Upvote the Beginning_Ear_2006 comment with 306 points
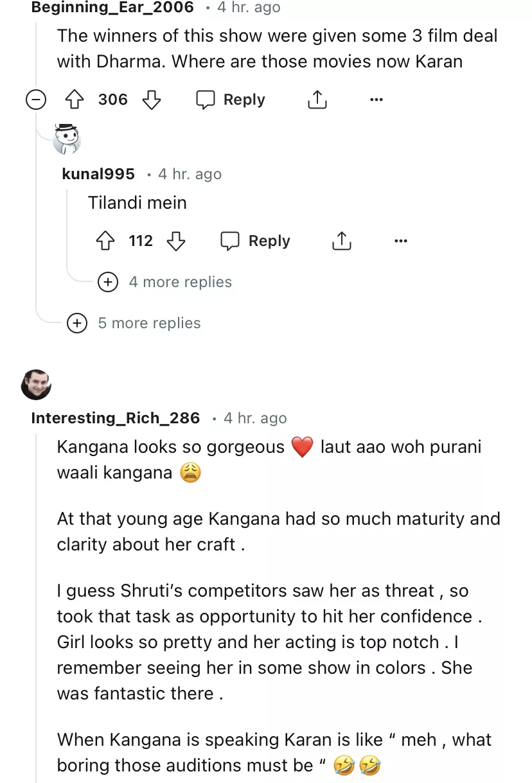 76,100
